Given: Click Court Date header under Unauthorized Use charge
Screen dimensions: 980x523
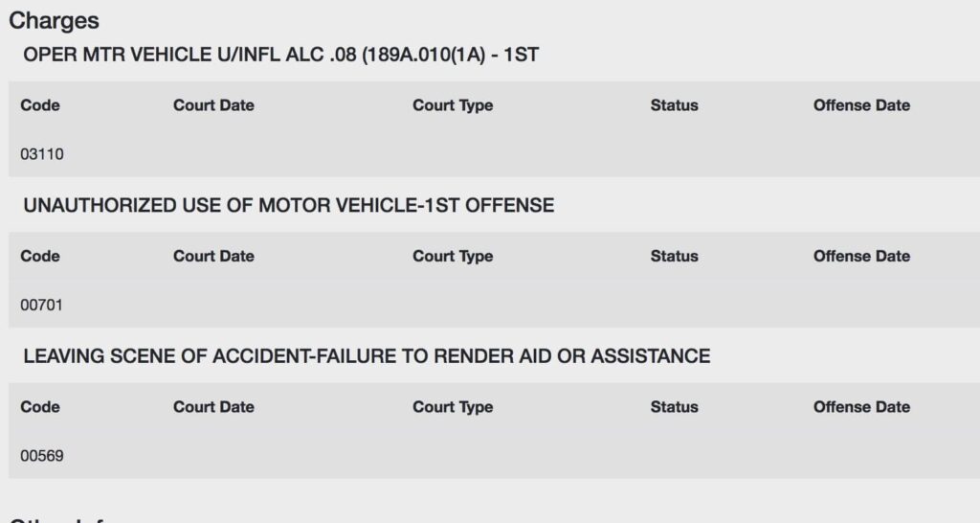Looking at the screenshot, I should click(x=213, y=256).
